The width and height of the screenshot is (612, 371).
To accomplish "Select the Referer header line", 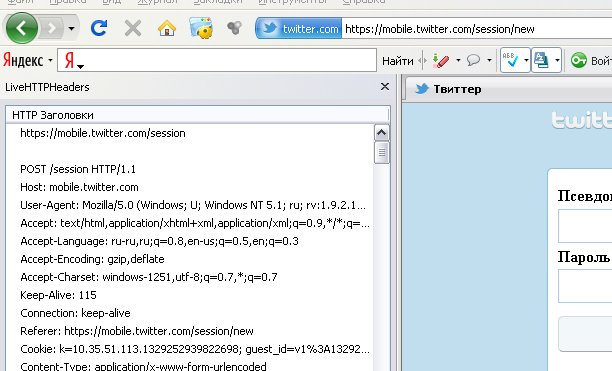I will pyautogui.click(x=137, y=331).
